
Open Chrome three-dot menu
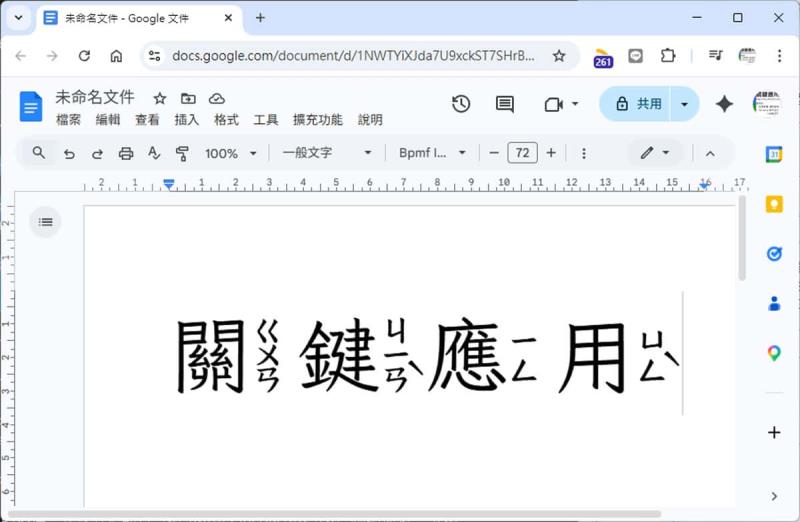click(779, 56)
